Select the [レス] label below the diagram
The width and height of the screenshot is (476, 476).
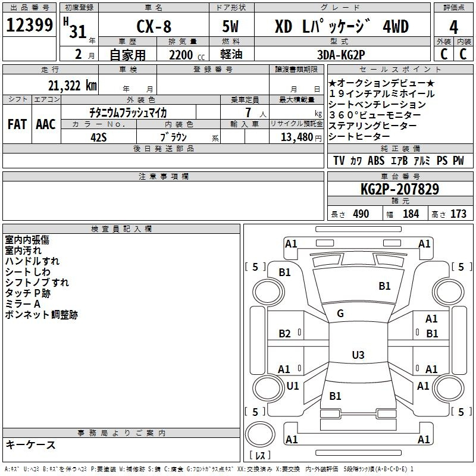[x=260, y=456]
